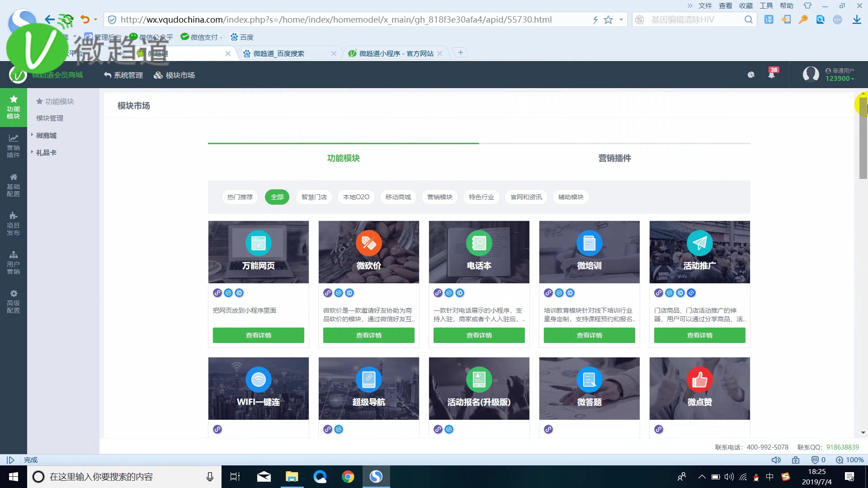Switch to the 功能模块 tab
Viewport: 868px width, 488px height.
click(344, 158)
